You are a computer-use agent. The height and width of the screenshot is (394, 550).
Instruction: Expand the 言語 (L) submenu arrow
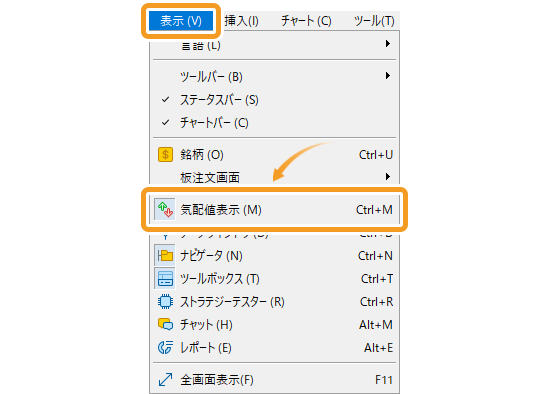388,44
